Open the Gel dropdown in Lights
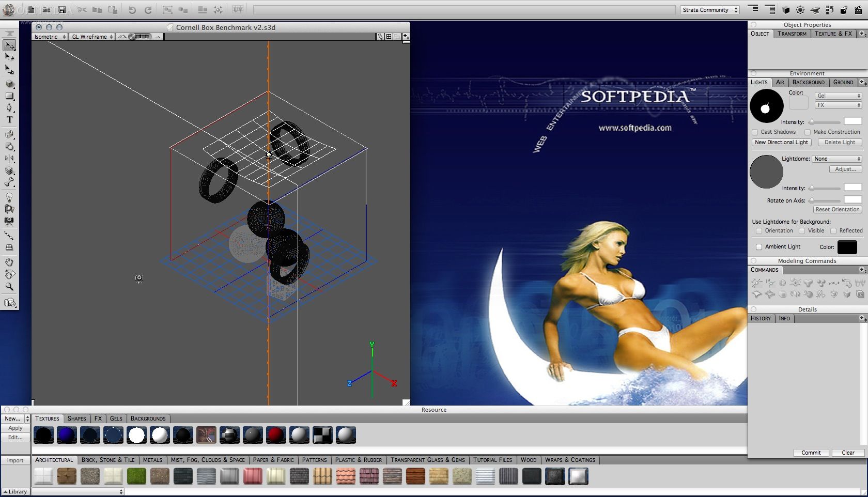The height and width of the screenshot is (497, 868). click(838, 96)
